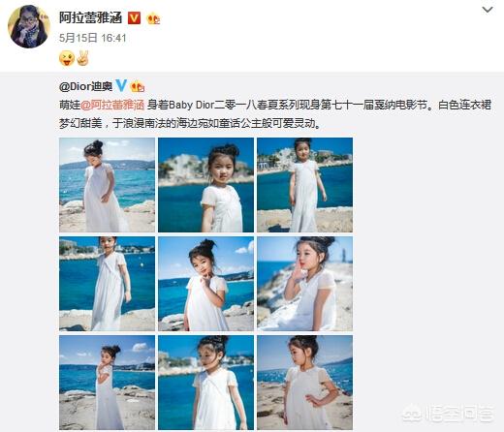Open the post options chevron menu
This screenshot has width=504, height=432.
point(488,10)
